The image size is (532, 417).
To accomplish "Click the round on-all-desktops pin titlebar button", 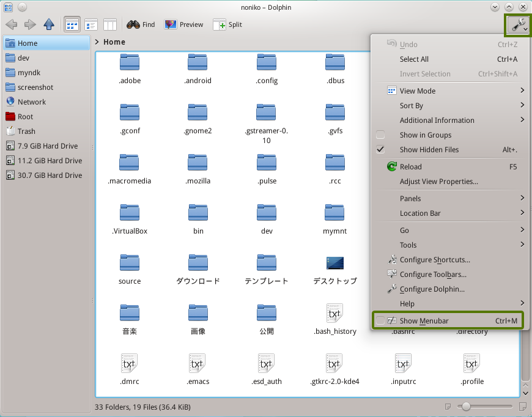I will click(23, 7).
